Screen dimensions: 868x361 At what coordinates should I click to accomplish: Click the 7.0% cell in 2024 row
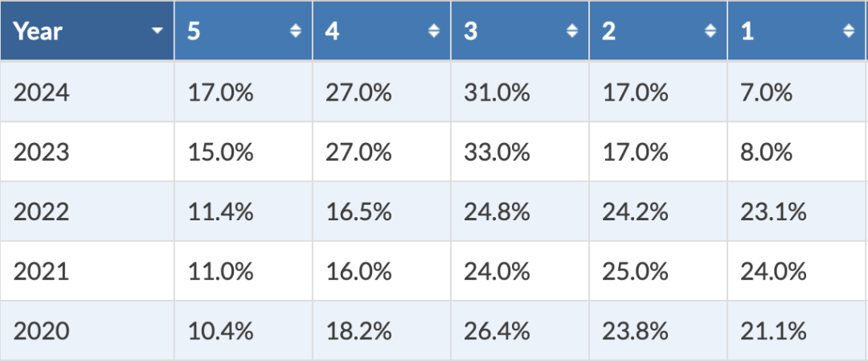coord(767,92)
